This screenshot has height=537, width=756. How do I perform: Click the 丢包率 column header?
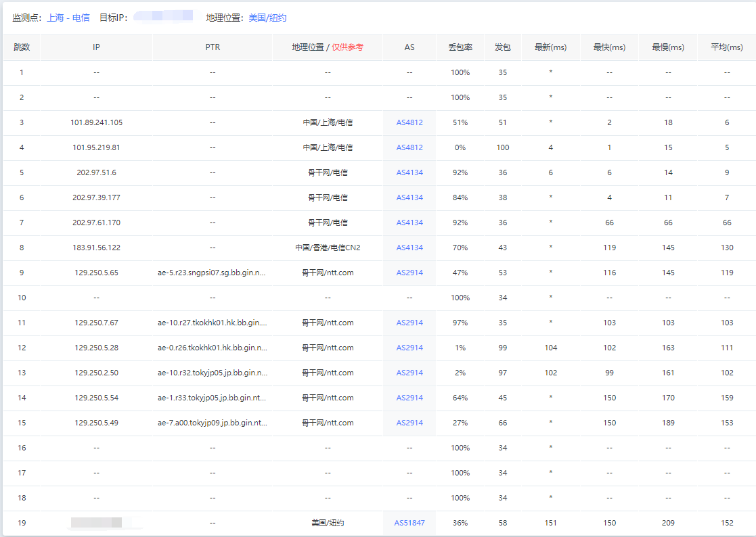coord(460,47)
